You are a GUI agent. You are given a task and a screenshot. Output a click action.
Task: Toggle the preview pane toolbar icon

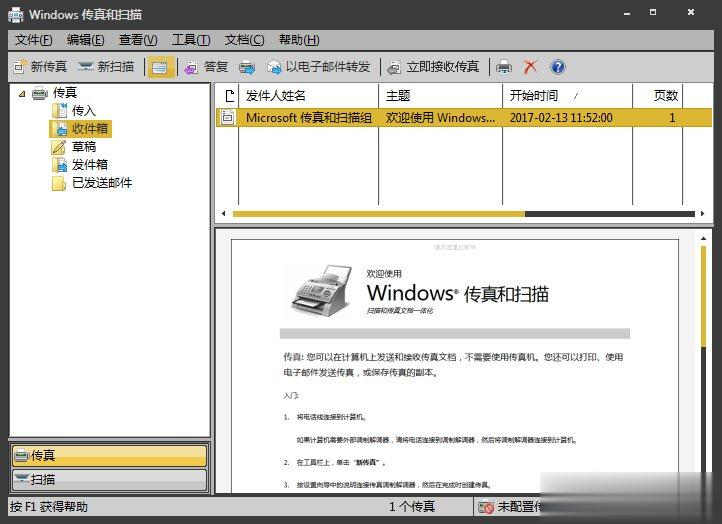[160, 68]
